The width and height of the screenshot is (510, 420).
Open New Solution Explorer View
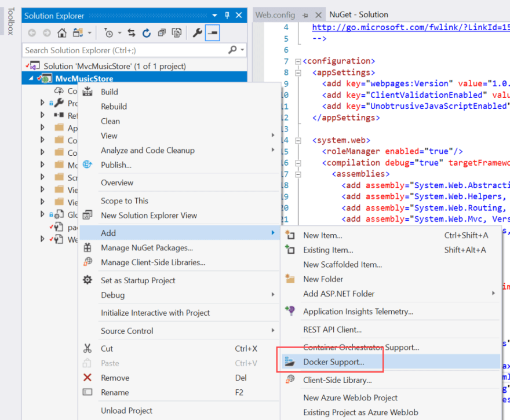[x=180, y=216]
